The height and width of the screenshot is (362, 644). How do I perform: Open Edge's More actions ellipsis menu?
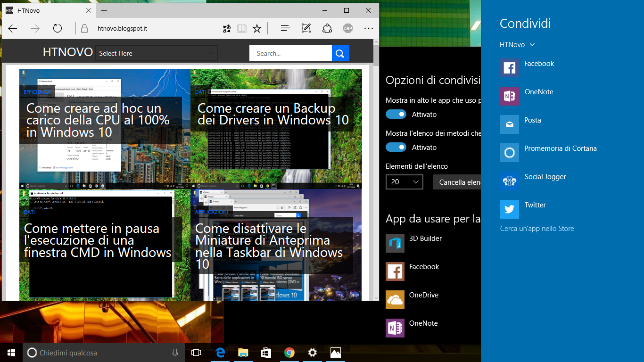pyautogui.click(x=369, y=28)
